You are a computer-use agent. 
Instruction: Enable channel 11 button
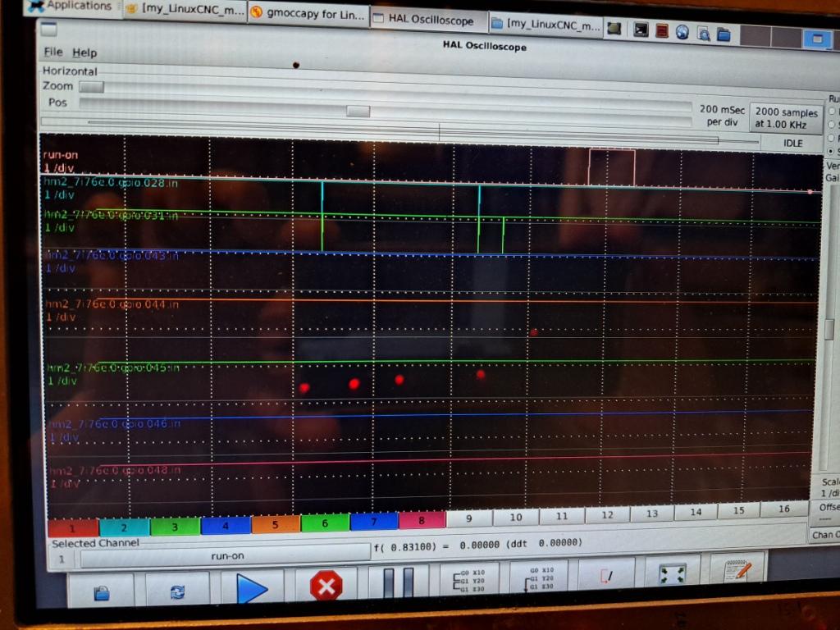click(561, 515)
